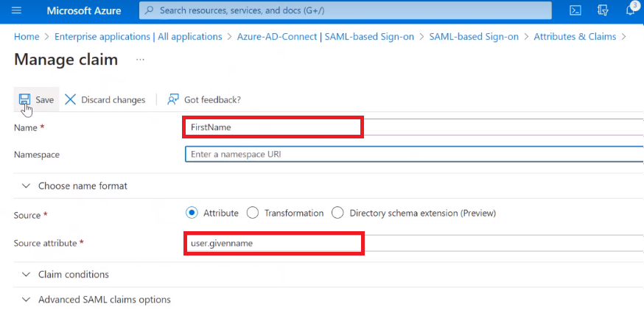Viewport: 644px width, 310px height.
Task: Go to Home breadcrumb
Action: coord(27,36)
